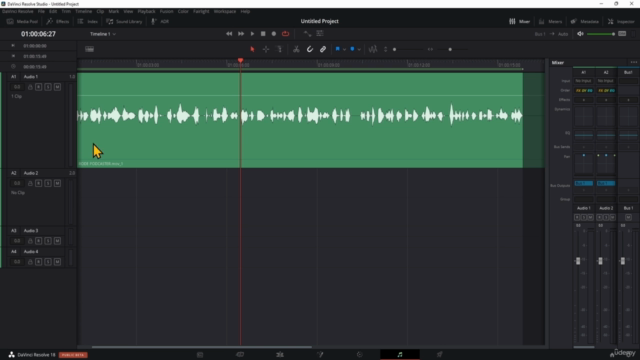The image size is (640, 360).
Task: Open the Index panel
Action: tap(88, 22)
